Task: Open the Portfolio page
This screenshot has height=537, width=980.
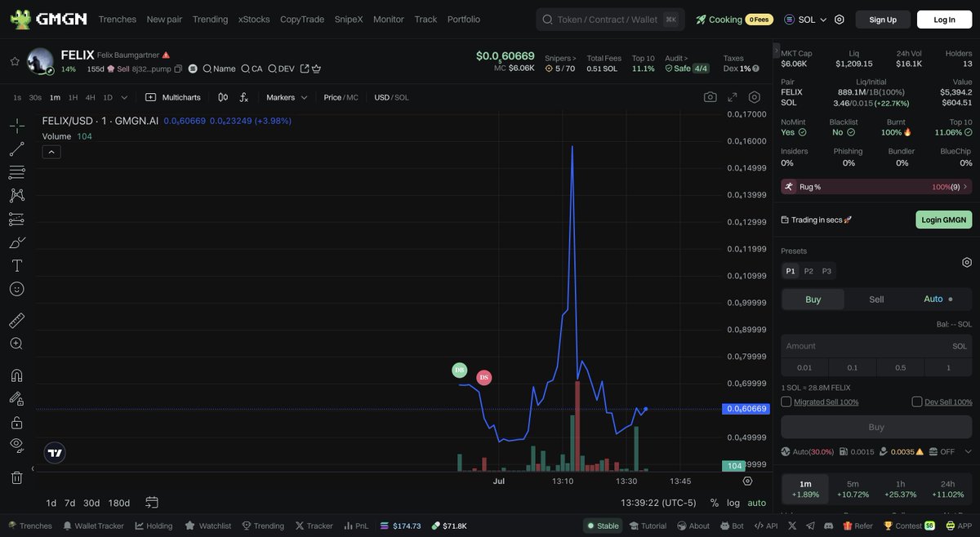Action: [464, 20]
